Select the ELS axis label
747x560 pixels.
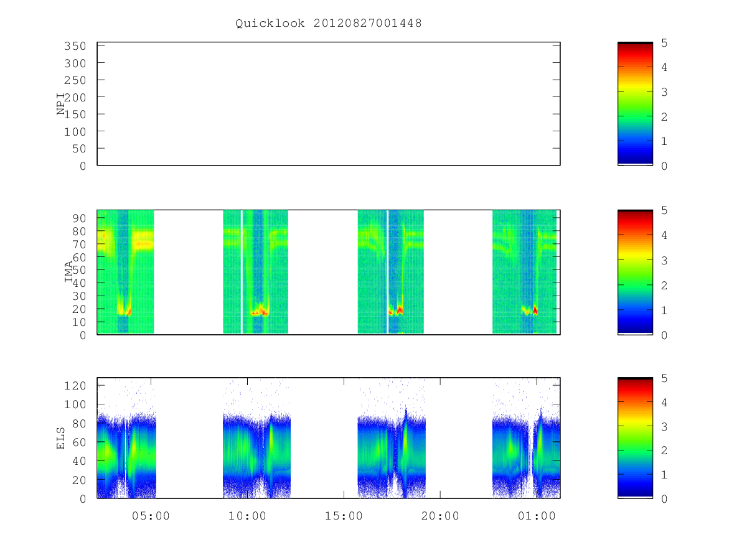[x=61, y=438]
